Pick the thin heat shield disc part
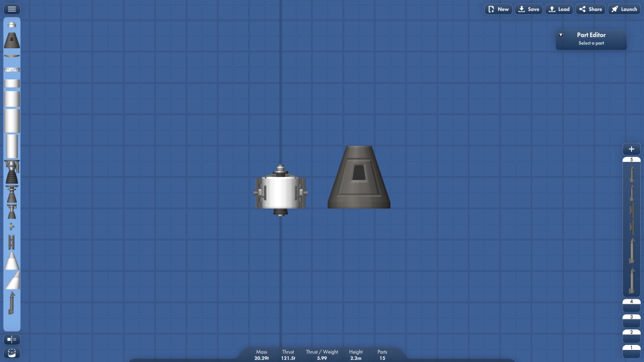This screenshot has width=644, height=362. coord(12,56)
